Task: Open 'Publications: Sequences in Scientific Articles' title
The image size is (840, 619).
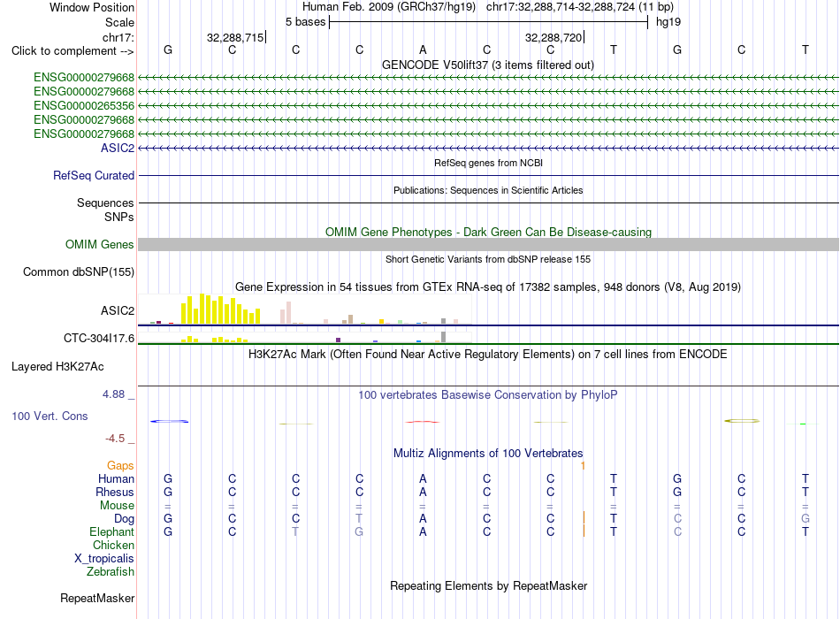Action: (488, 190)
